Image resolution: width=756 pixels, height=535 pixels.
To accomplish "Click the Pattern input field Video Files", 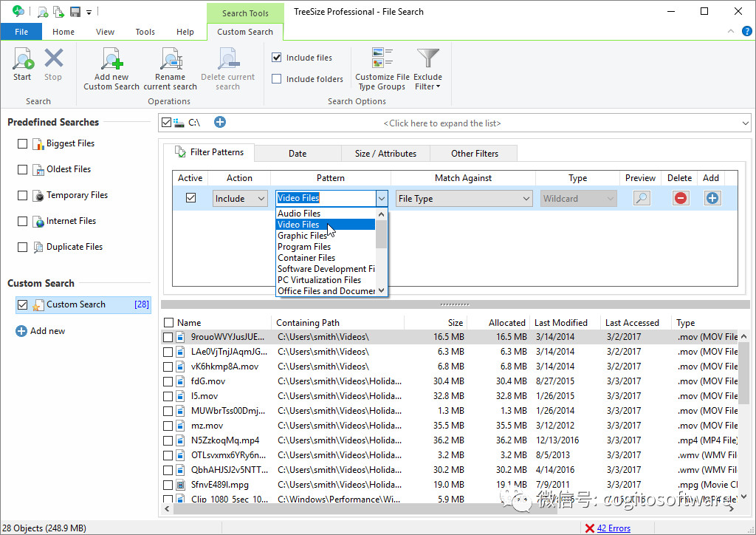I will 326,198.
